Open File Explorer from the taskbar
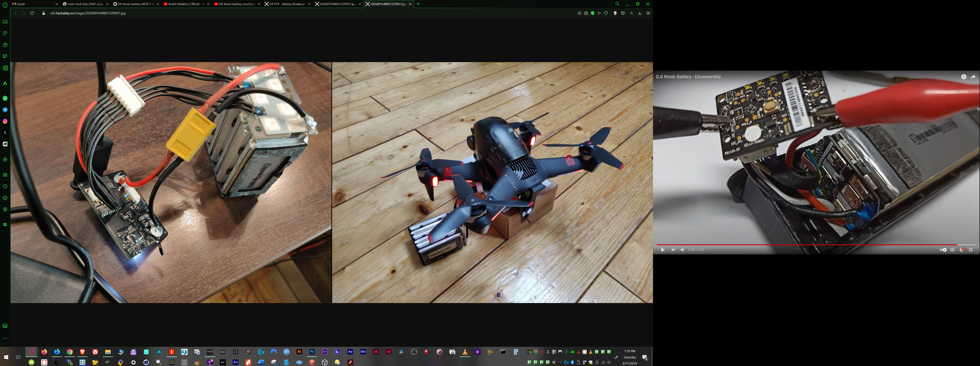Screen dimensions: 980x366 point(108,352)
